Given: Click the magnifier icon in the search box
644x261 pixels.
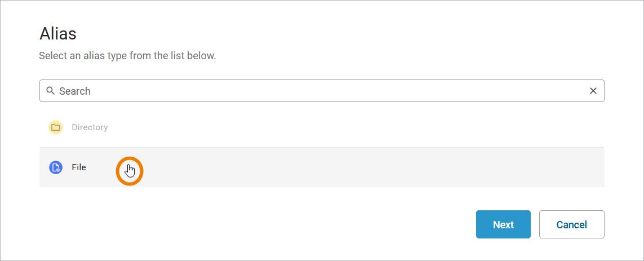Looking at the screenshot, I should [x=51, y=91].
